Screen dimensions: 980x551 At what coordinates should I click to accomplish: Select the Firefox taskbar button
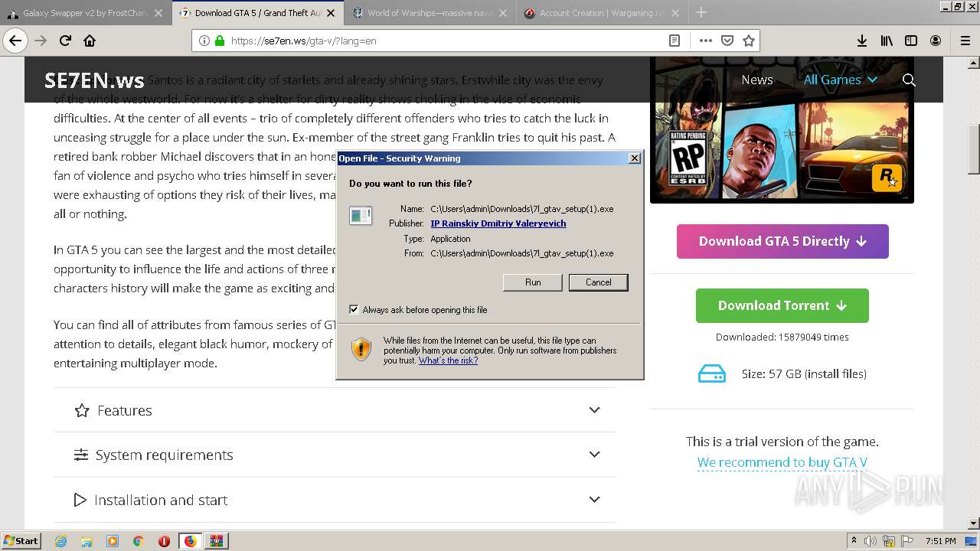tap(190, 541)
